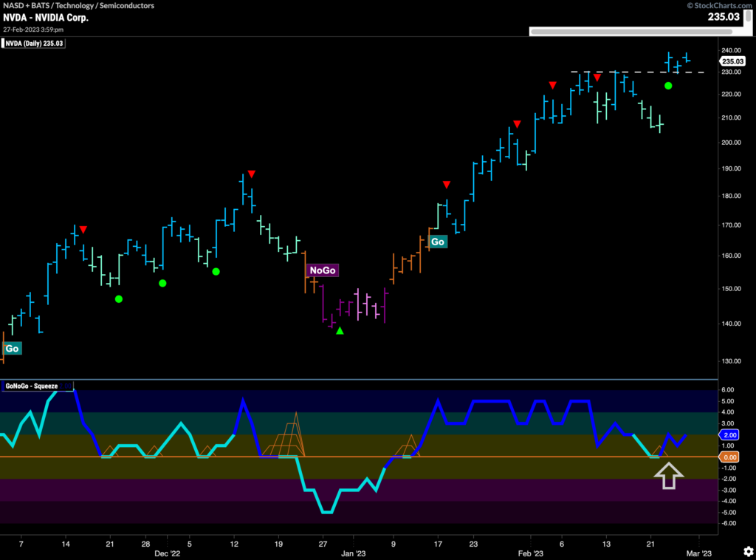The height and width of the screenshot is (560, 756).
Task: Select the Go label beside mid-January bars
Action: (438, 242)
